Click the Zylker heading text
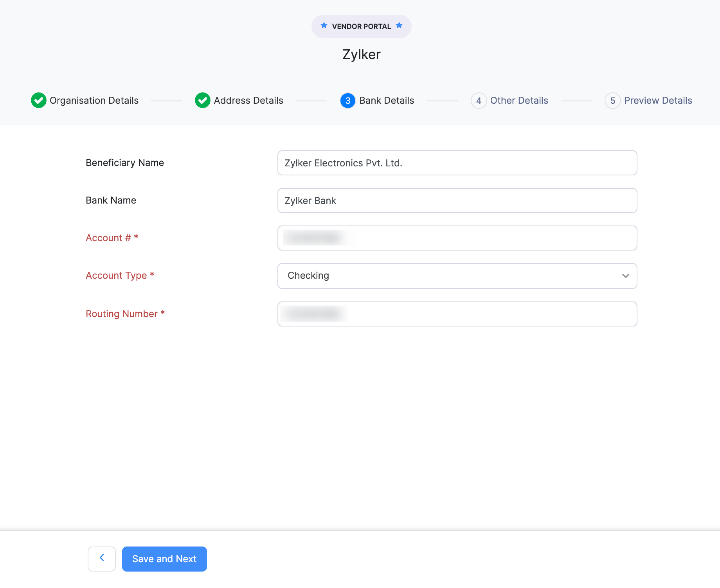The width and height of the screenshot is (720, 588). (x=361, y=54)
